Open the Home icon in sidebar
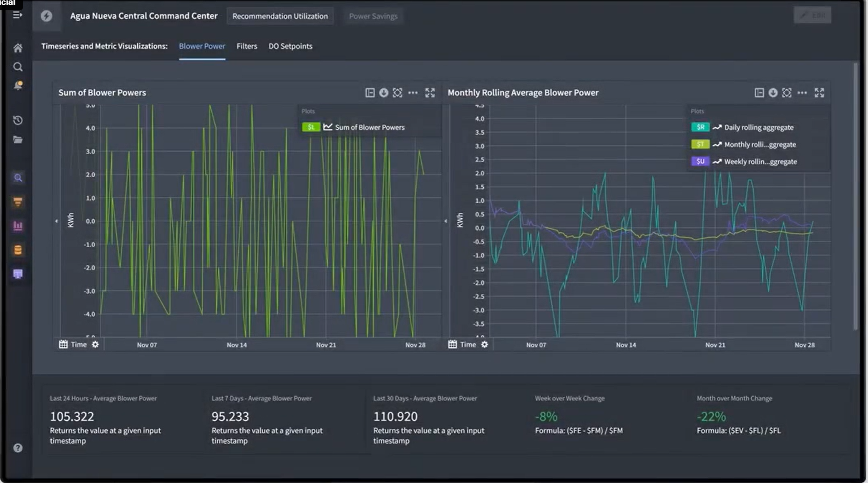The height and width of the screenshot is (483, 868). pyautogui.click(x=18, y=48)
